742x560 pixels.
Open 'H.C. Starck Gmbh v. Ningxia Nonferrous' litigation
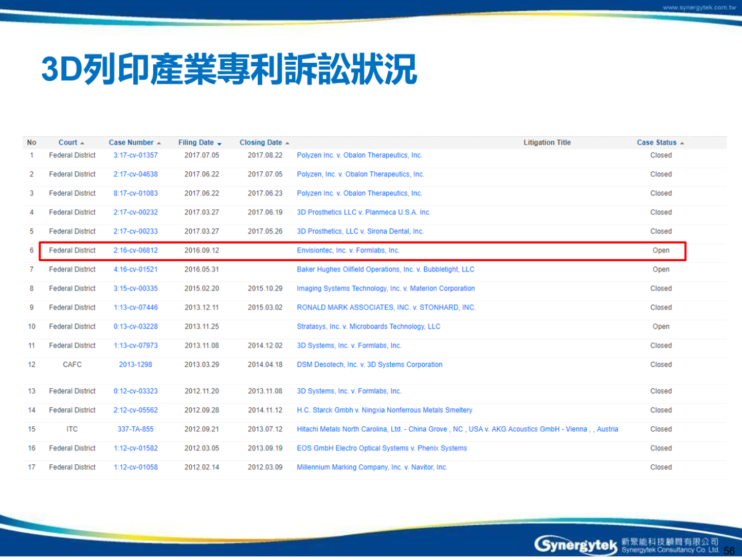385,410
